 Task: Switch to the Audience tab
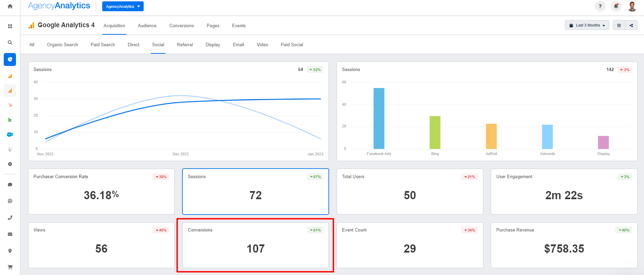(x=147, y=26)
